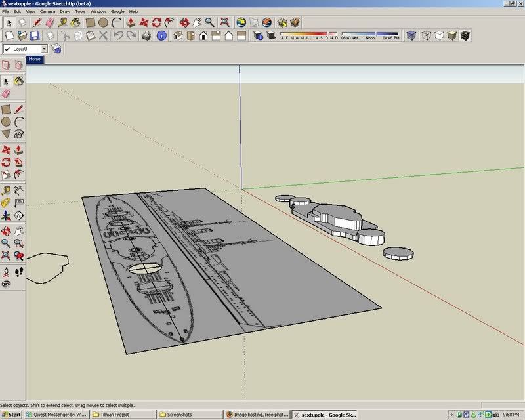The width and height of the screenshot is (525, 420).
Task: Open the Draw menu
Action: [x=65, y=11]
